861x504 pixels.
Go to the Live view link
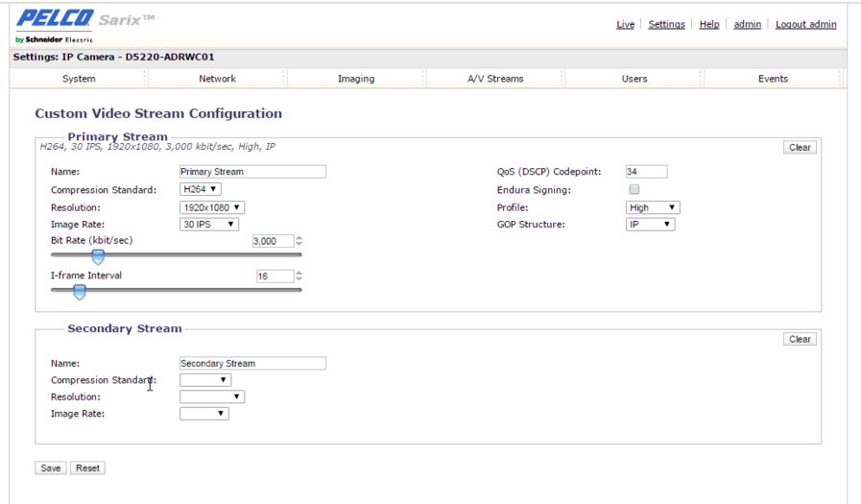coord(624,24)
